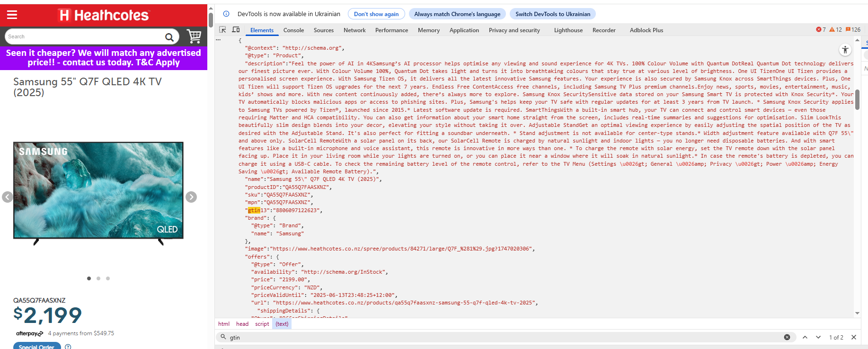Select the first carousel dot

[89, 278]
